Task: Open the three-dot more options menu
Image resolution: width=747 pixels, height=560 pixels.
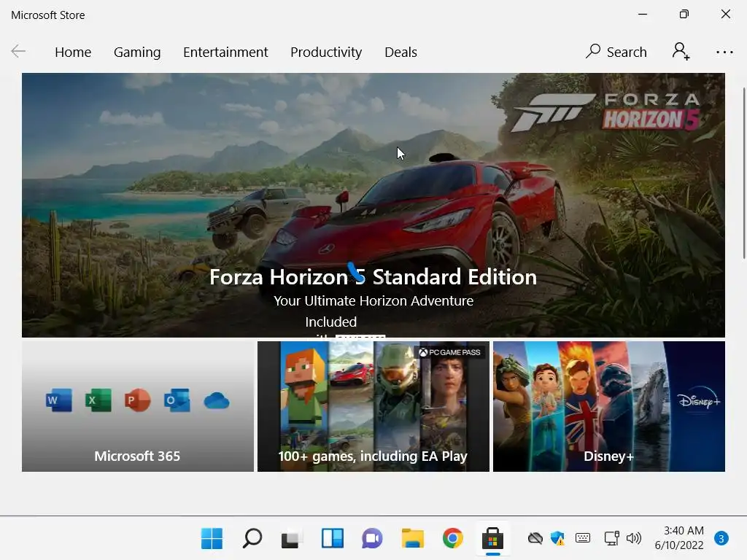Action: point(724,52)
